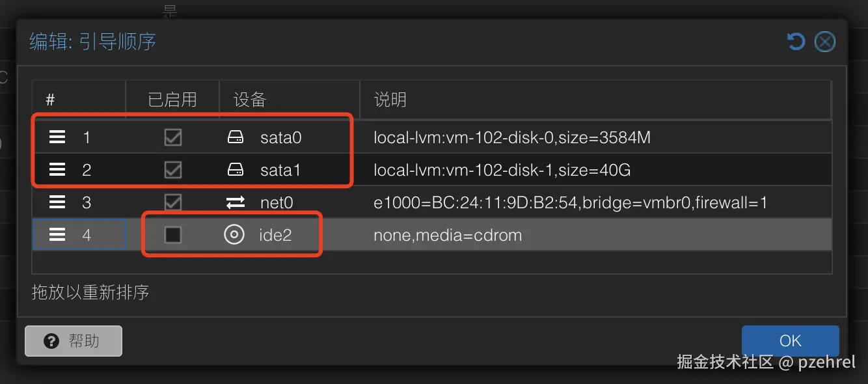Click the ide2 CD-ROM disc icon

click(x=234, y=234)
